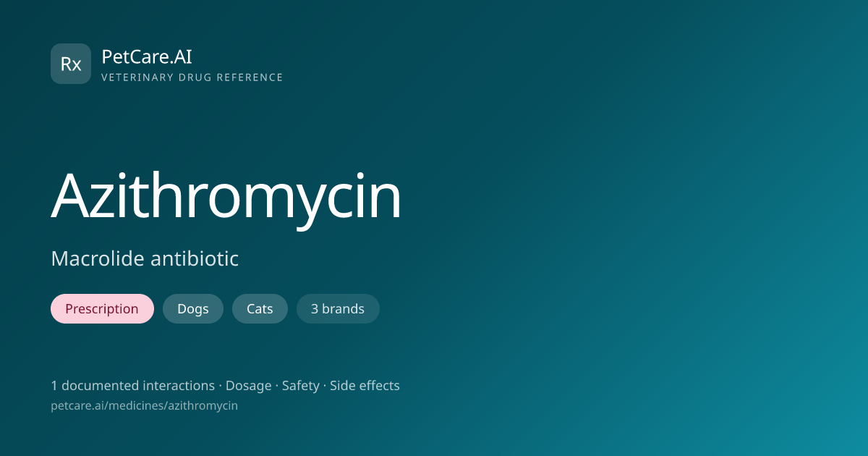Select the 3 brands pill
Screen dimensions: 868x456
point(338,309)
